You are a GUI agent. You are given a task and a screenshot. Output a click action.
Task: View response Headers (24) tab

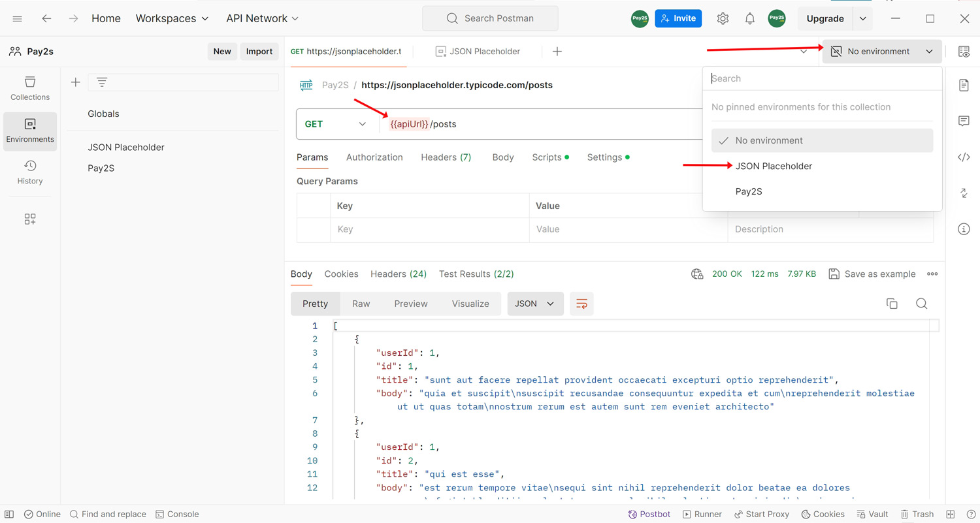[399, 274]
